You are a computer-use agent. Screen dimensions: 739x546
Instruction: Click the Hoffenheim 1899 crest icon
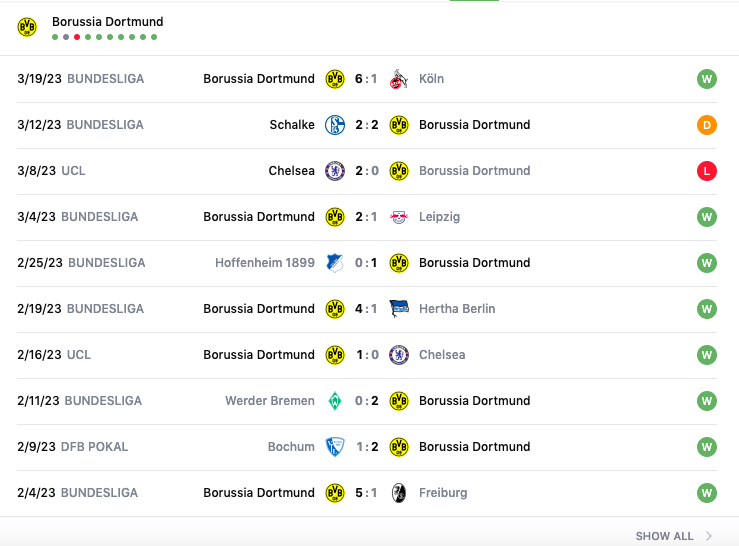pyautogui.click(x=335, y=263)
